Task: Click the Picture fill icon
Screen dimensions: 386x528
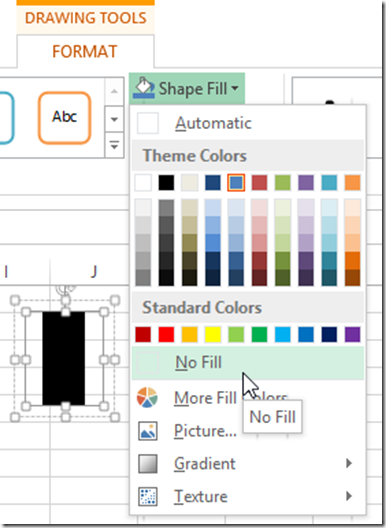Action: tap(148, 431)
